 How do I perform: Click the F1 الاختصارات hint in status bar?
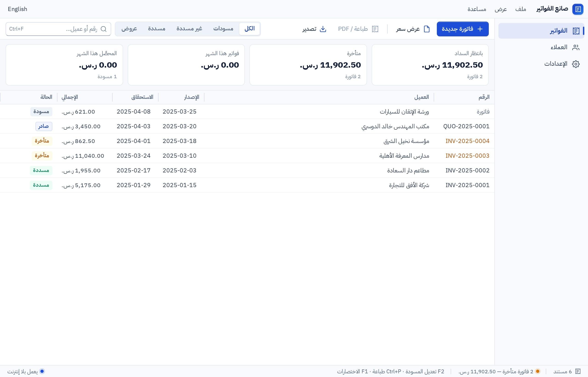353,371
